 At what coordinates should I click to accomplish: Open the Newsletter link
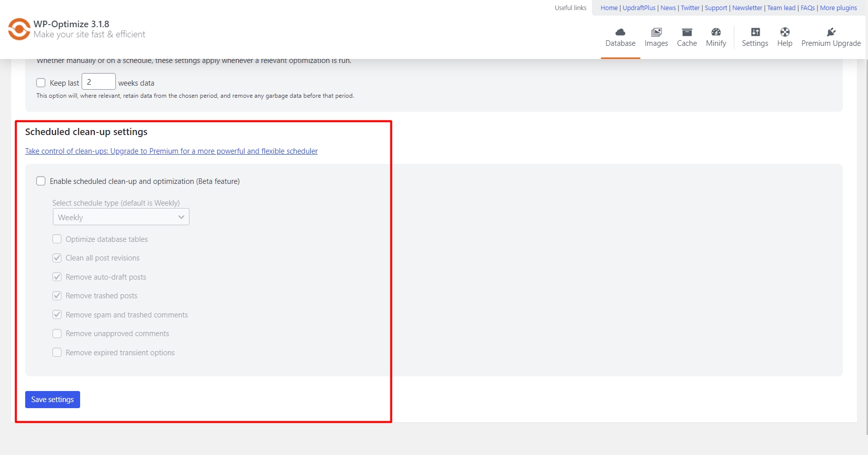(747, 8)
